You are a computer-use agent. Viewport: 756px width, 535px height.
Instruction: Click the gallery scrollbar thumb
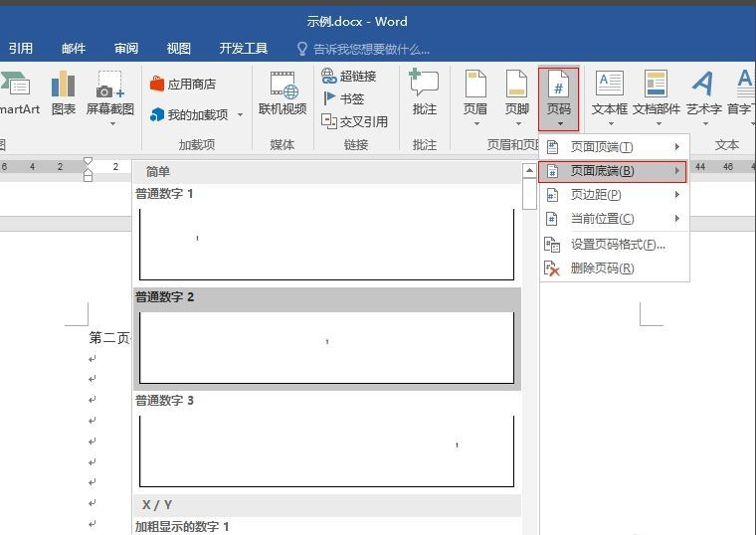tap(529, 194)
